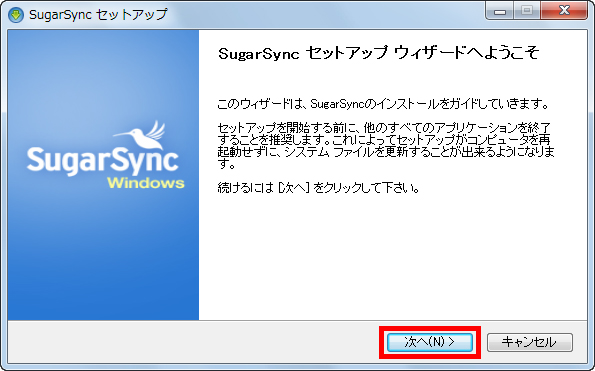The image size is (595, 371).
Task: Click the sentence このウィザードは、SugarSyncのインストールをガイドしていきます。
Action: pyautogui.click(x=383, y=104)
